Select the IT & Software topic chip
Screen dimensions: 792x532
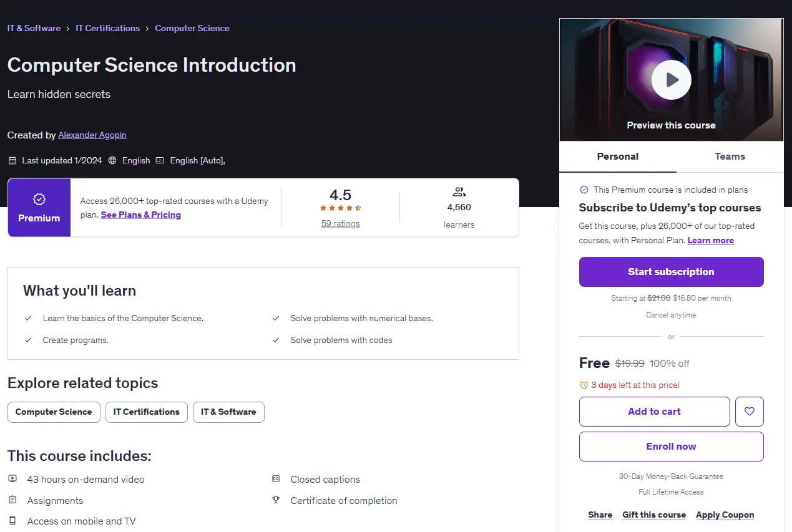(x=228, y=412)
